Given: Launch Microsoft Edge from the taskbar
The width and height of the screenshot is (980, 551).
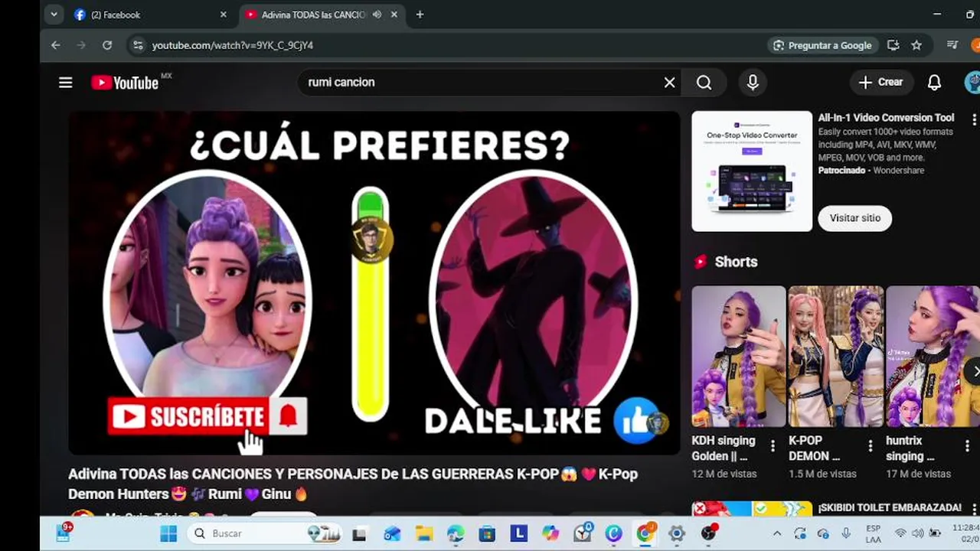Looking at the screenshot, I should point(456,533).
